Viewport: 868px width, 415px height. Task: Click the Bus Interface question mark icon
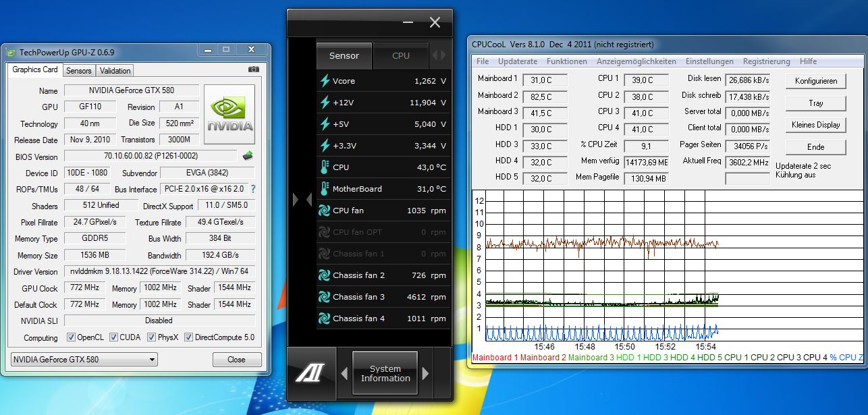pyautogui.click(x=253, y=190)
